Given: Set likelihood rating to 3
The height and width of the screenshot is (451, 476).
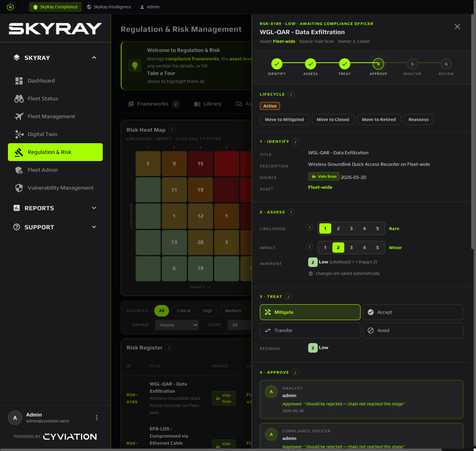Looking at the screenshot, I should pyautogui.click(x=351, y=228).
